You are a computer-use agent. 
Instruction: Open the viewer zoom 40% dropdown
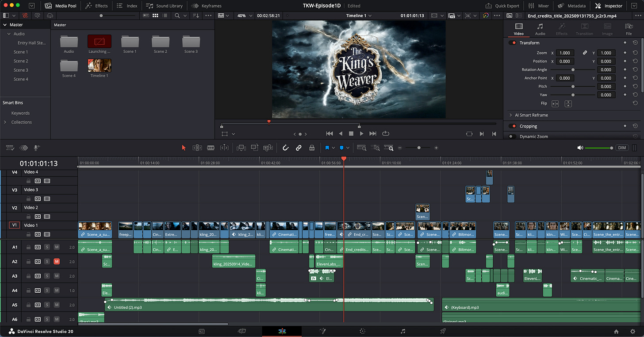(245, 15)
